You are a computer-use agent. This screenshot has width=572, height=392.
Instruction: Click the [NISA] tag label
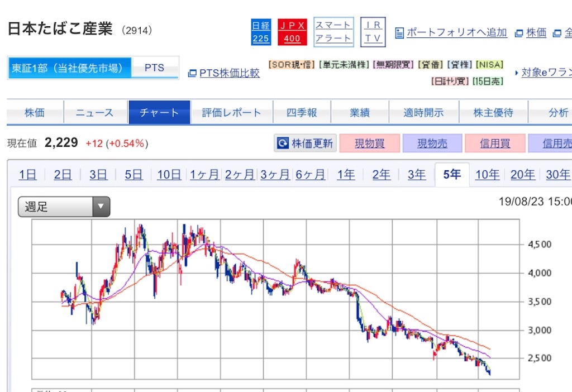[489, 65]
